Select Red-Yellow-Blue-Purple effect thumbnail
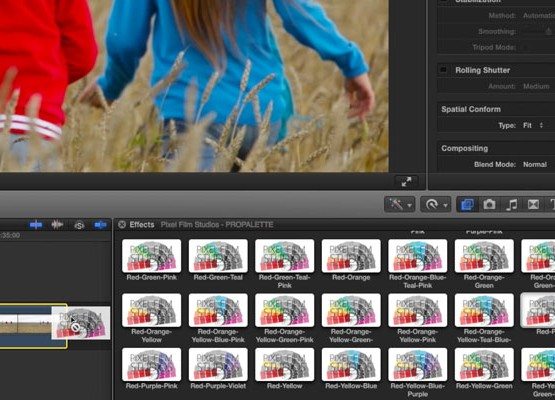This screenshot has width=555, height=400. coord(418,364)
